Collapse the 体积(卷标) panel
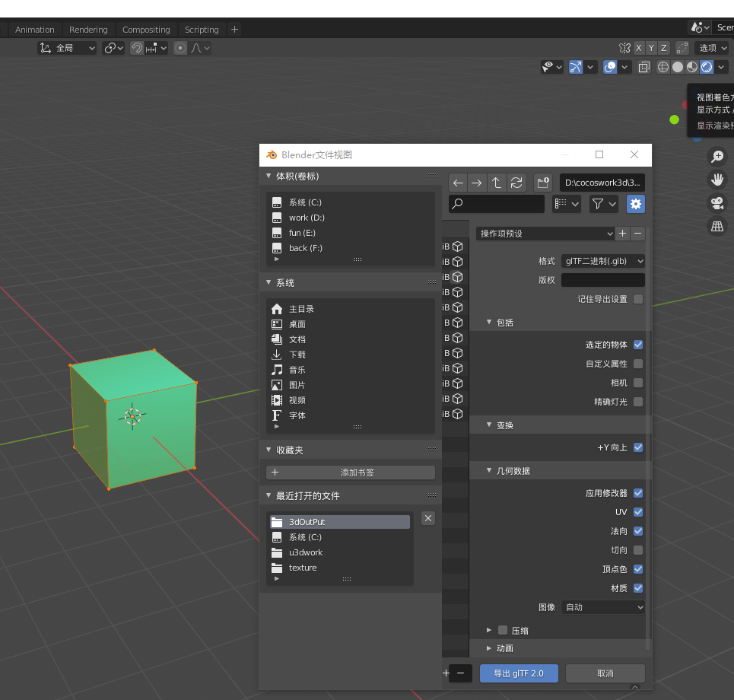The image size is (734, 700). coord(268,176)
